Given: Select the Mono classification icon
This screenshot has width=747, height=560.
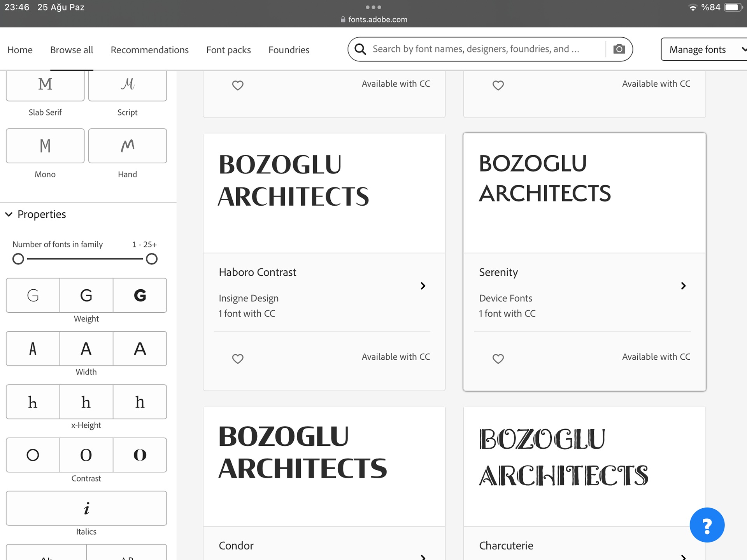Looking at the screenshot, I should 45,146.
